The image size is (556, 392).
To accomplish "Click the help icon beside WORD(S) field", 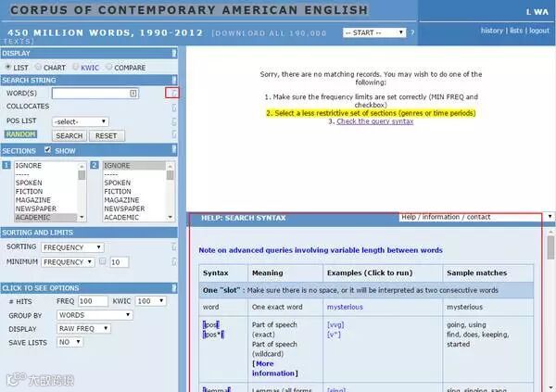I will 174,93.
